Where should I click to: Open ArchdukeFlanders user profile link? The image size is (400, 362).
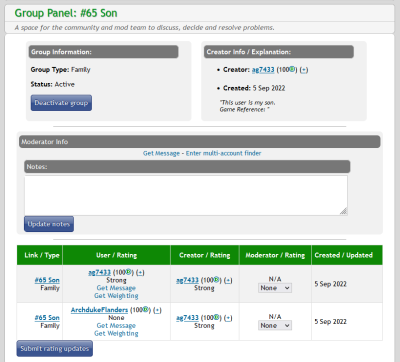coord(99,310)
